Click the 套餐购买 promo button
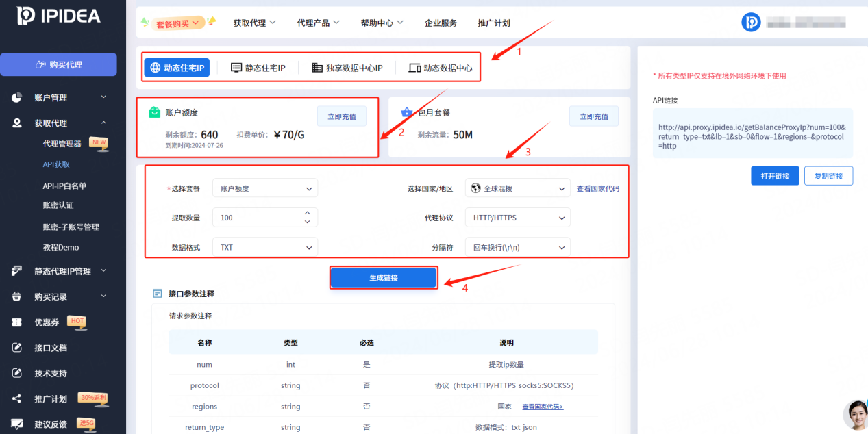The width and height of the screenshot is (868, 434). pyautogui.click(x=177, y=23)
